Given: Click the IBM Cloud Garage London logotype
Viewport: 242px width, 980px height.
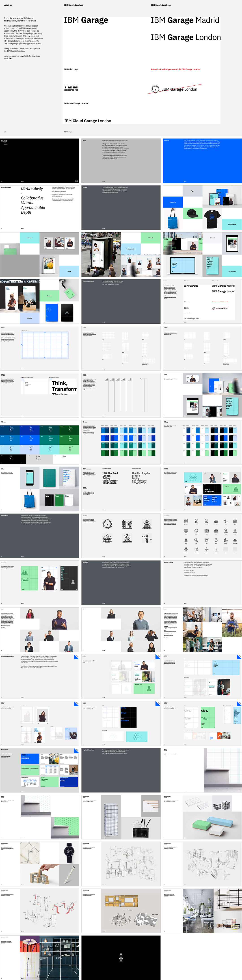Looking at the screenshot, I should coord(88,121).
